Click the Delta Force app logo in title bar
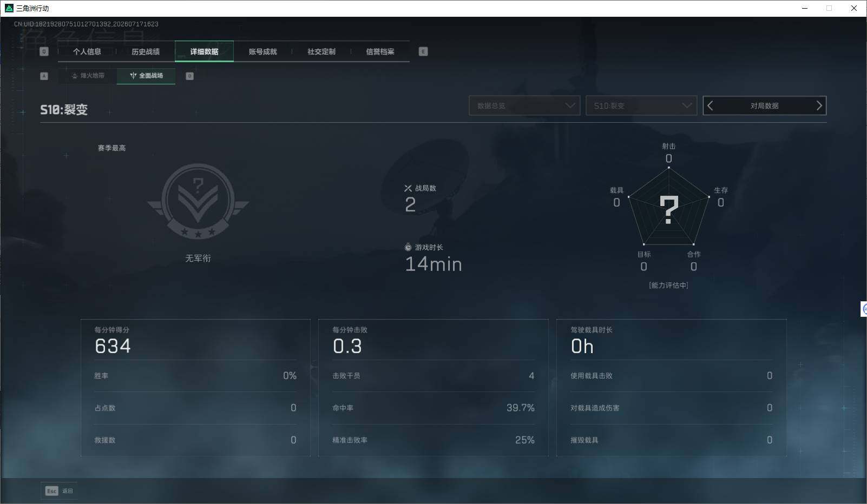Image resolution: width=867 pixels, height=504 pixels. pos(9,8)
